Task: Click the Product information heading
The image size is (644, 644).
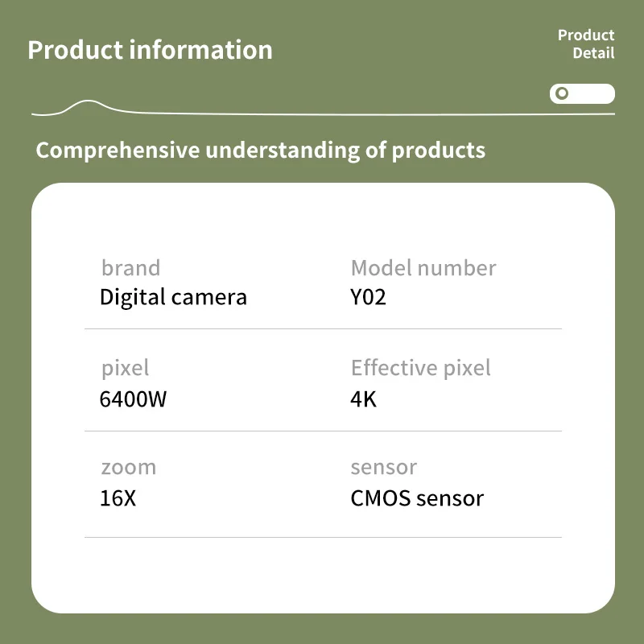Action: pyautogui.click(x=150, y=50)
